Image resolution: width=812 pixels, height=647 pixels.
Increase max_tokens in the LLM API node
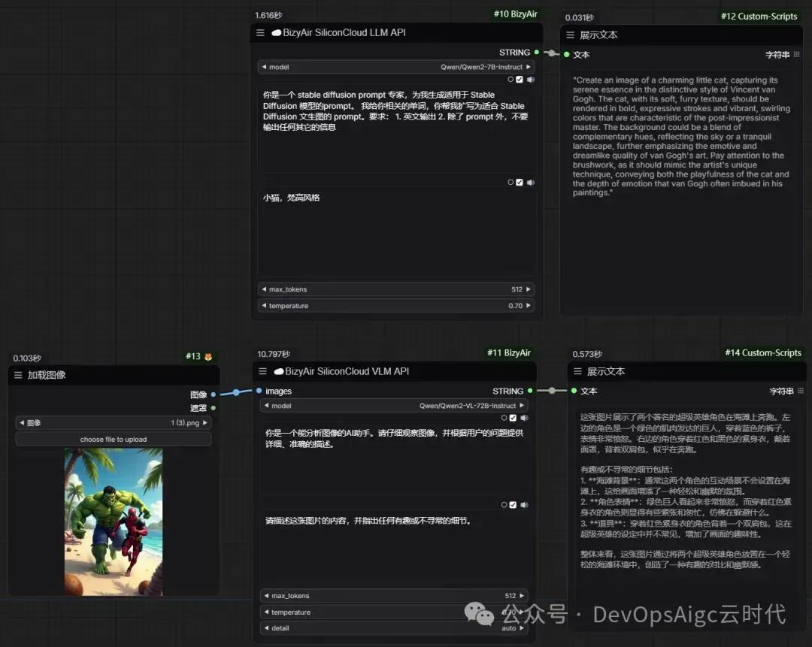[x=529, y=289]
